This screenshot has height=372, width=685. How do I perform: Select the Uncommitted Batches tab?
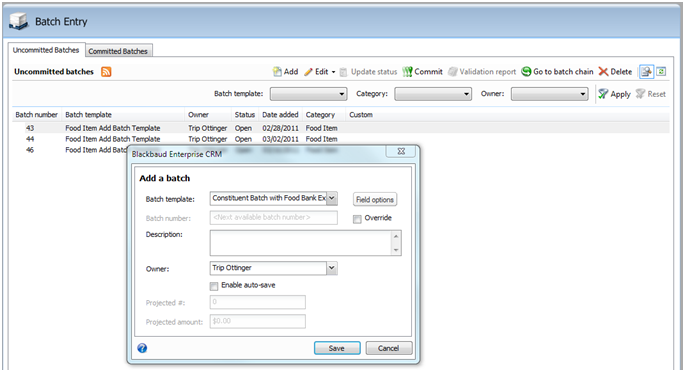(x=46, y=50)
